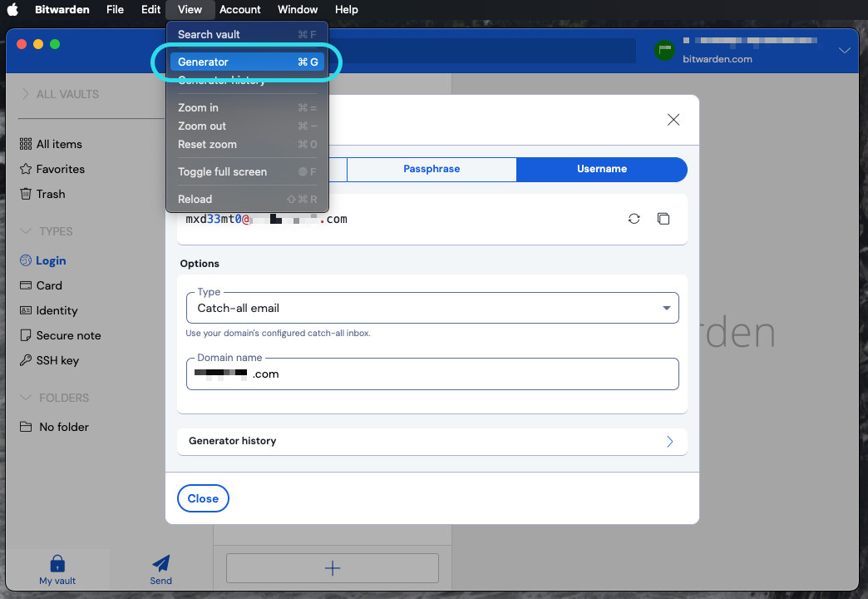Open the Send tab icon
This screenshot has width=868, height=599.
click(161, 563)
